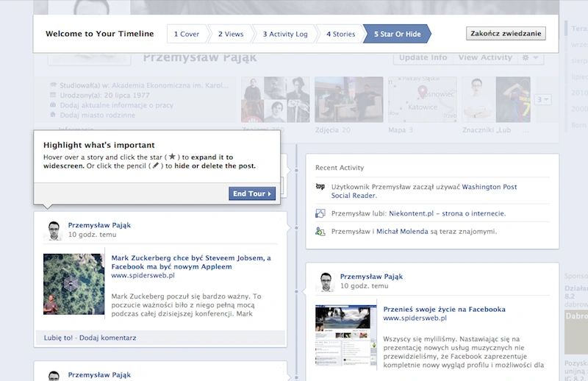Click the Dodaj miasto rodzinne link

tap(98, 115)
